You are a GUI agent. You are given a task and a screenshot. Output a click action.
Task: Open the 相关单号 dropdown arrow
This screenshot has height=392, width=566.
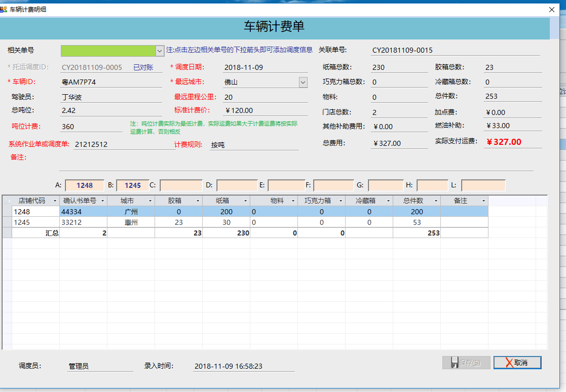tap(160, 51)
